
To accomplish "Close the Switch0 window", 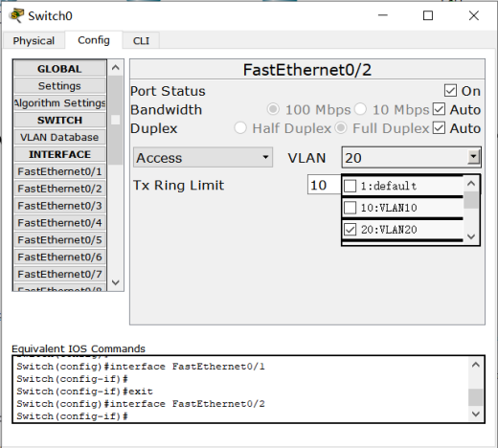I will pyautogui.click(x=474, y=15).
